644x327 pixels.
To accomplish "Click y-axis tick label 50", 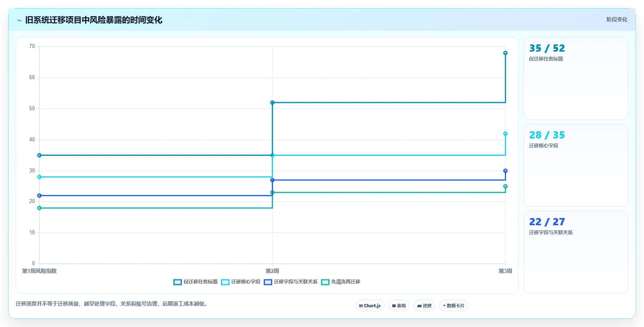I will click(x=32, y=109).
